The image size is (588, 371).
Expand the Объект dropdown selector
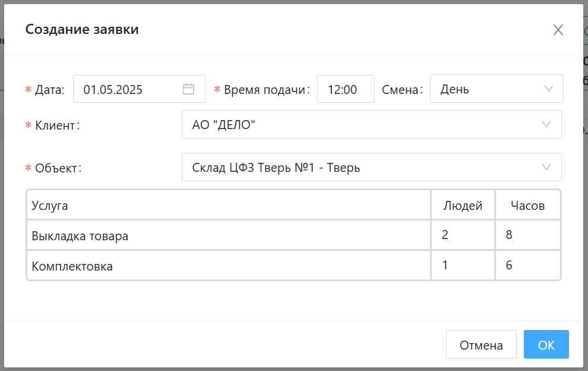[371, 168]
